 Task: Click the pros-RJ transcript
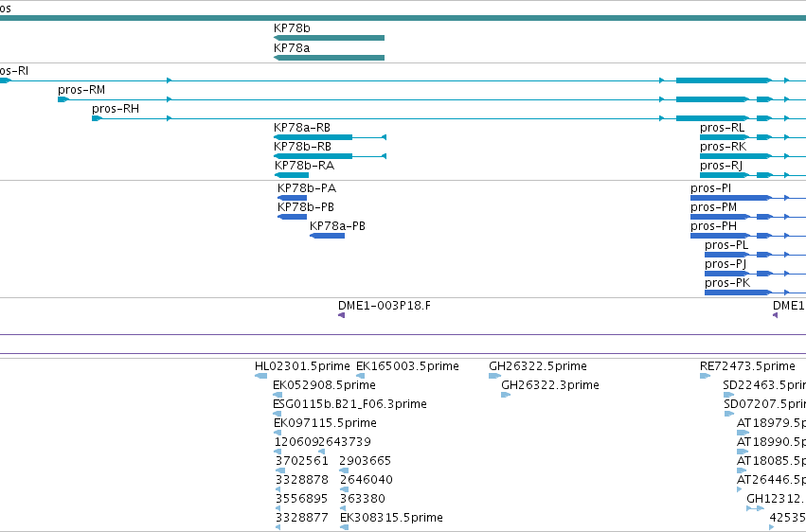pos(753,175)
